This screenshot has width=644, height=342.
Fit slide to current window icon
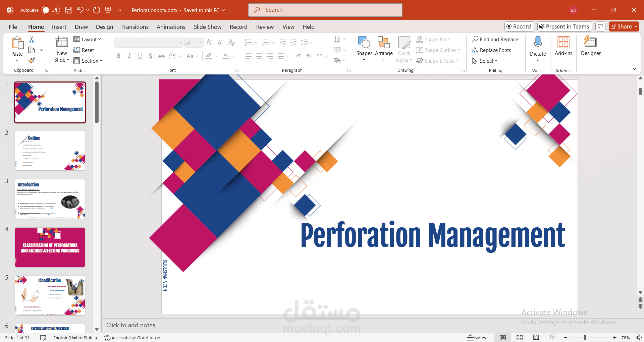click(x=639, y=338)
